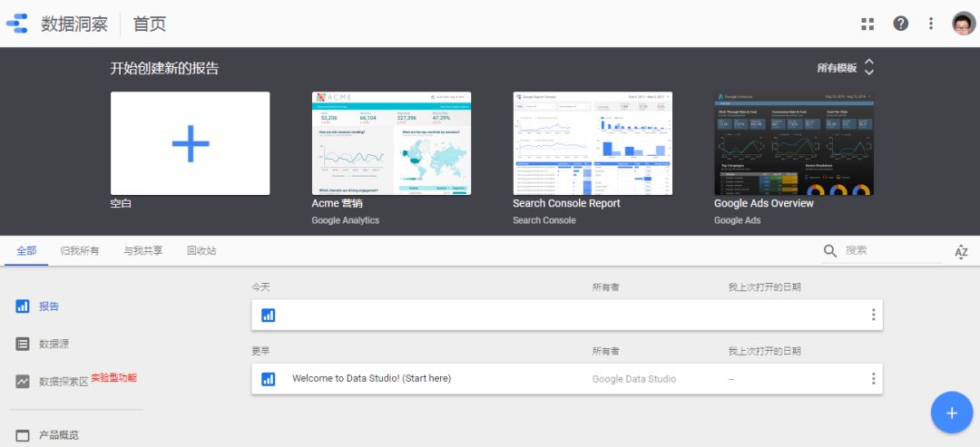Click the Google Data Studio owner text
This screenshot has width=980, height=447.
pyautogui.click(x=634, y=379)
